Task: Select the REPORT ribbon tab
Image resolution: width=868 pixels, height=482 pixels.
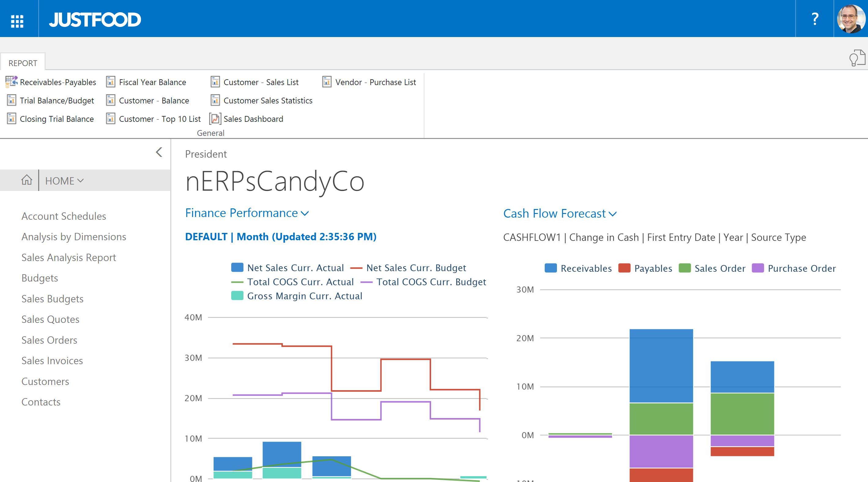Action: point(23,63)
